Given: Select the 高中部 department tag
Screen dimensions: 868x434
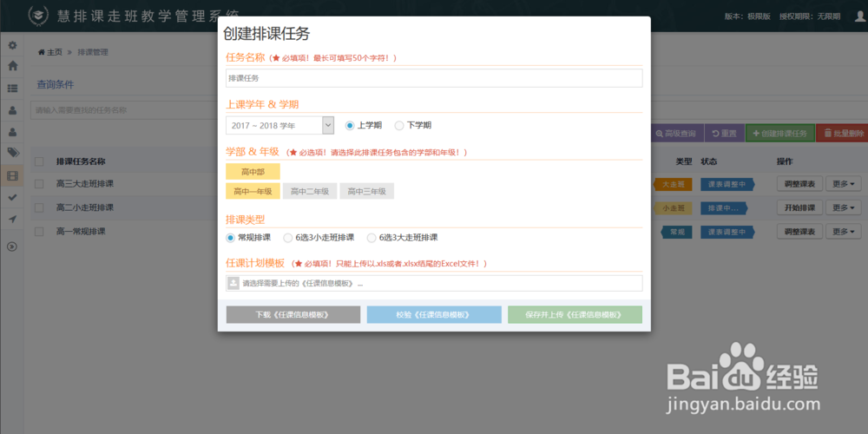Looking at the screenshot, I should [253, 172].
